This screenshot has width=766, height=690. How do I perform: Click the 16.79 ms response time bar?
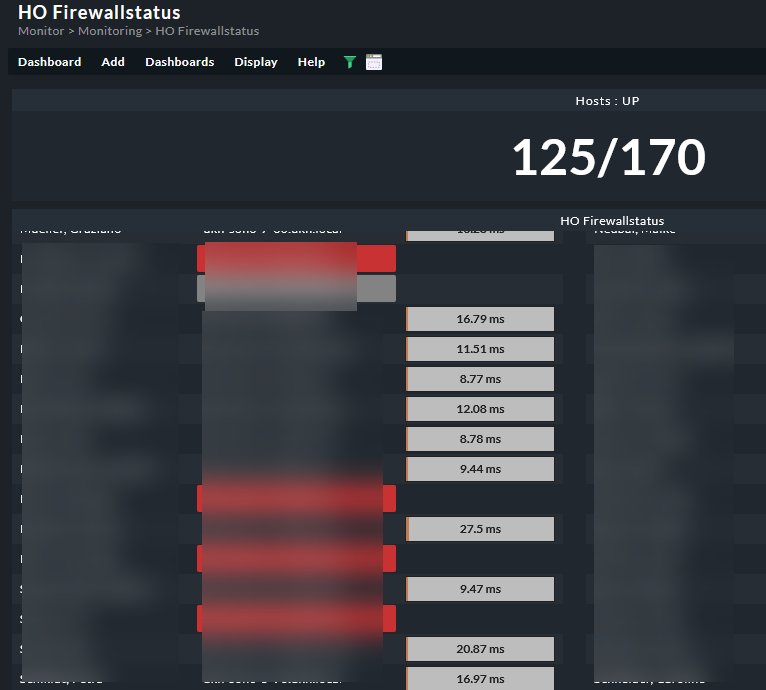(x=480, y=319)
